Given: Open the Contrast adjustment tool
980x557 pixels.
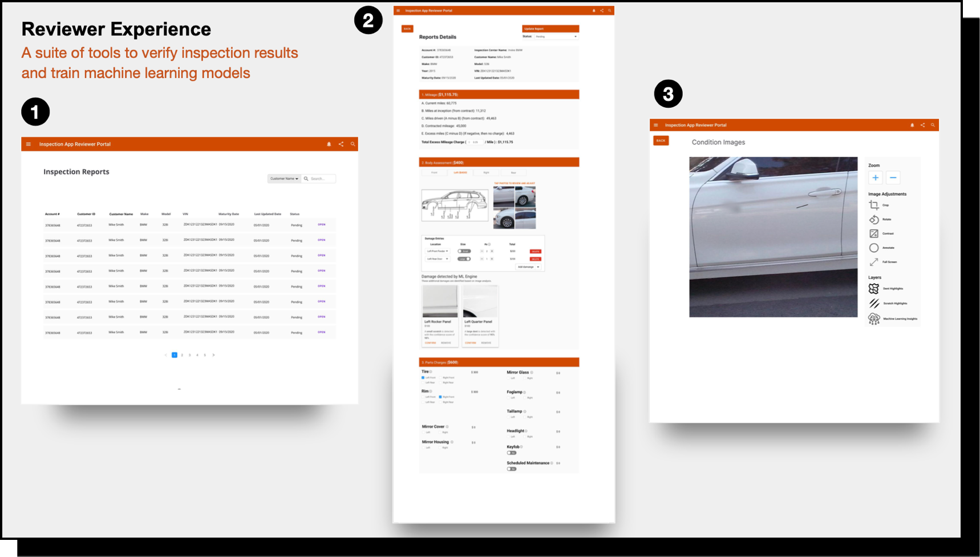Looking at the screenshot, I should (x=874, y=233).
